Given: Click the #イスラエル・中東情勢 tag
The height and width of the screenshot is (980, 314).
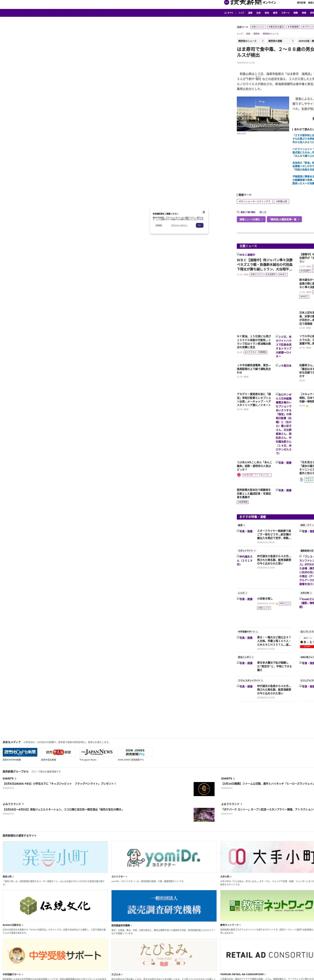Looking at the screenshot, I should [x=255, y=352].
